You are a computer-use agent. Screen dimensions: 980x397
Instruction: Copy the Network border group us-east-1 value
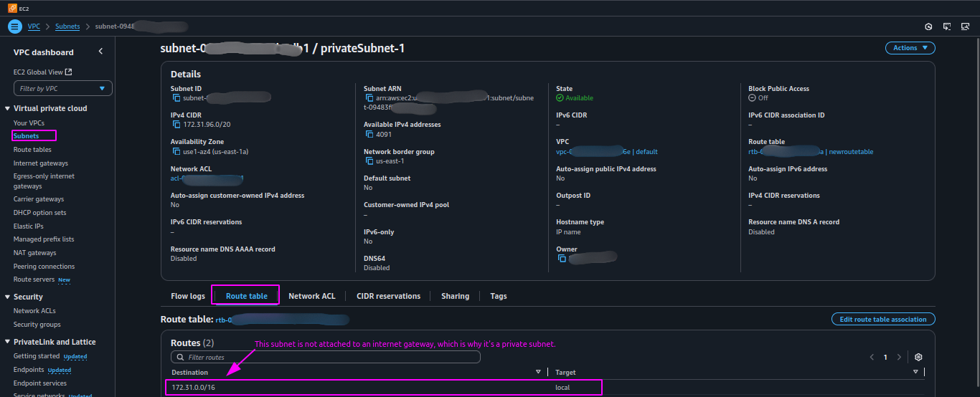click(x=369, y=161)
